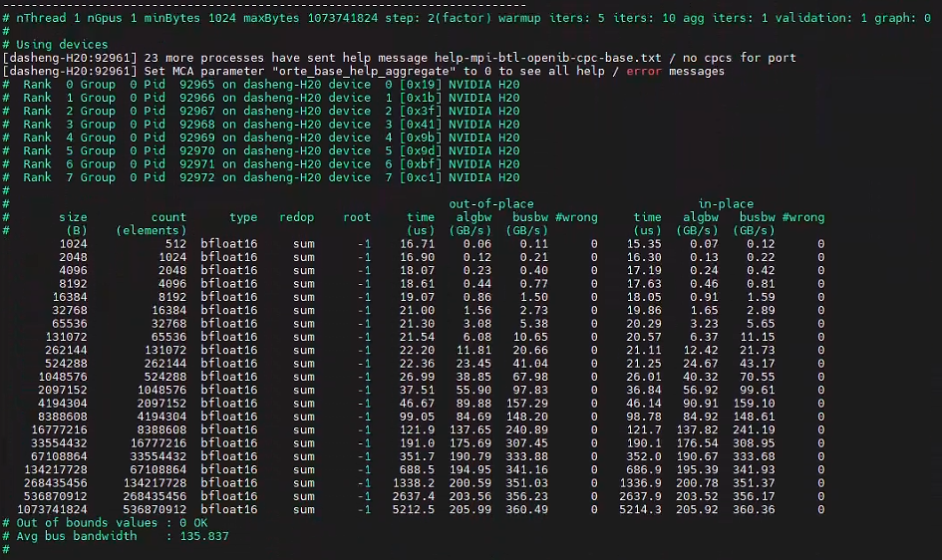The height and width of the screenshot is (560, 942).
Task: Click size value 4096 in size column
Action: [74, 270]
